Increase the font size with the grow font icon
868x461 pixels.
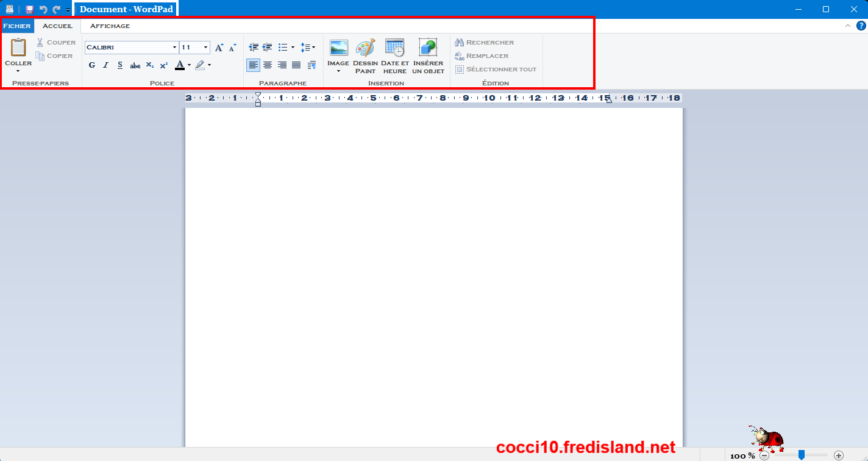(219, 48)
